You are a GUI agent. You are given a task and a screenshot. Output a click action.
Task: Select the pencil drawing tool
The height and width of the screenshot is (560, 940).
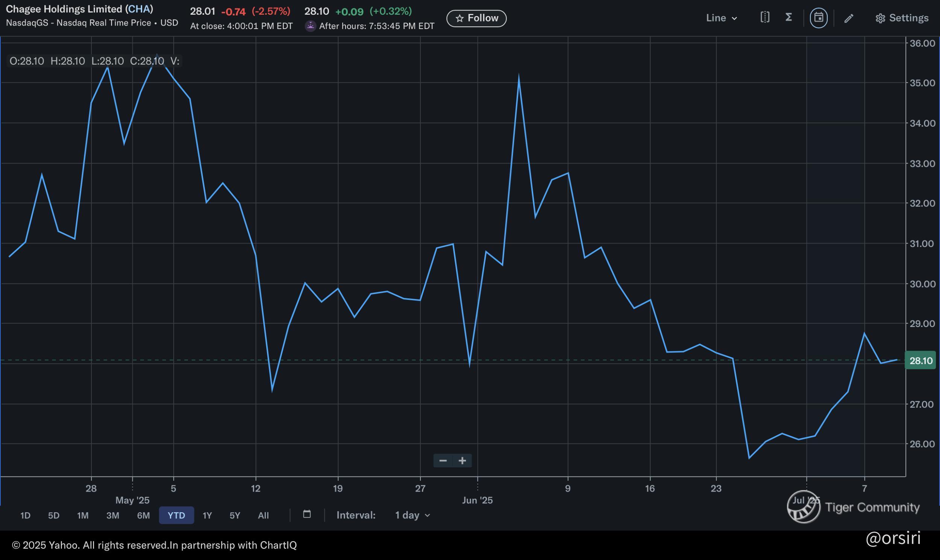(849, 18)
